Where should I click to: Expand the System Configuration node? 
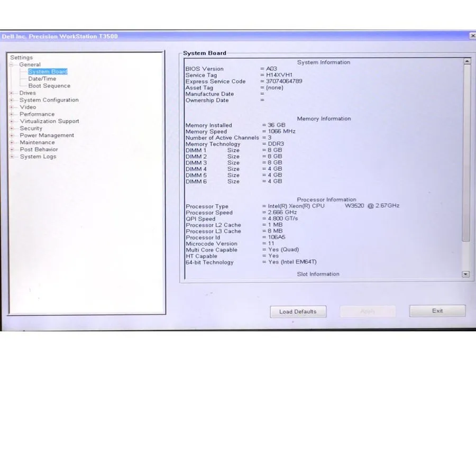coord(12,100)
